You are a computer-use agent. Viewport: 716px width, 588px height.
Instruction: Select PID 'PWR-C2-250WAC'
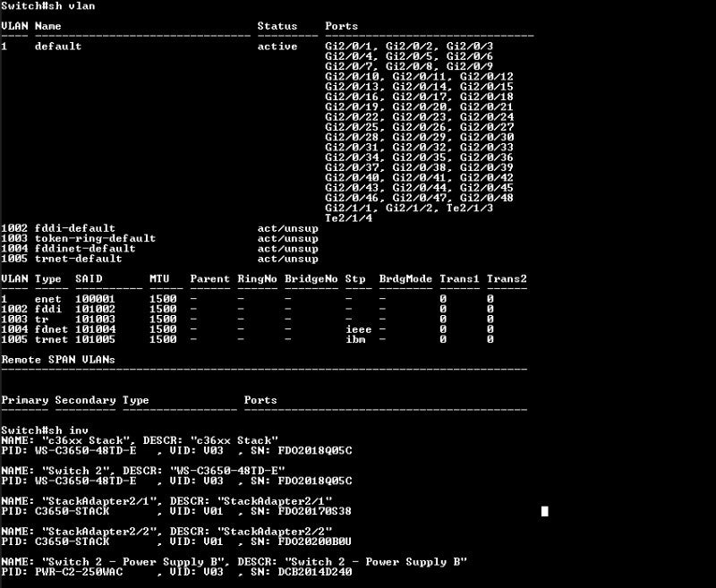[79, 572]
